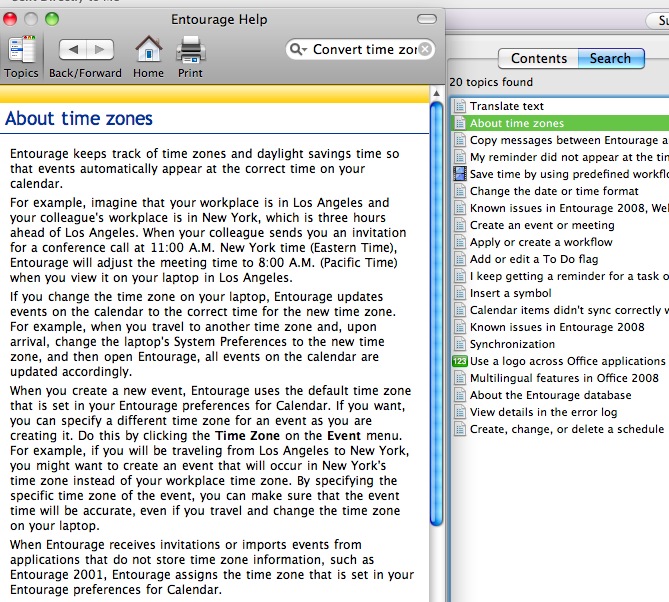Click the blue vertical scrollbar thumb
Viewport: 669px width, 602px height.
pyautogui.click(x=436, y=314)
